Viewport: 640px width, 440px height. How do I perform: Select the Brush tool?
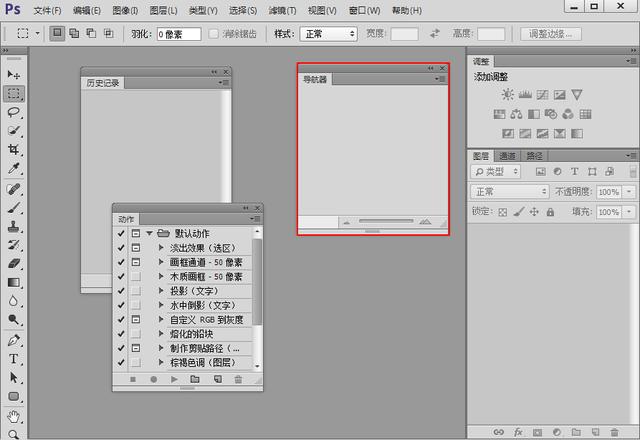14,208
